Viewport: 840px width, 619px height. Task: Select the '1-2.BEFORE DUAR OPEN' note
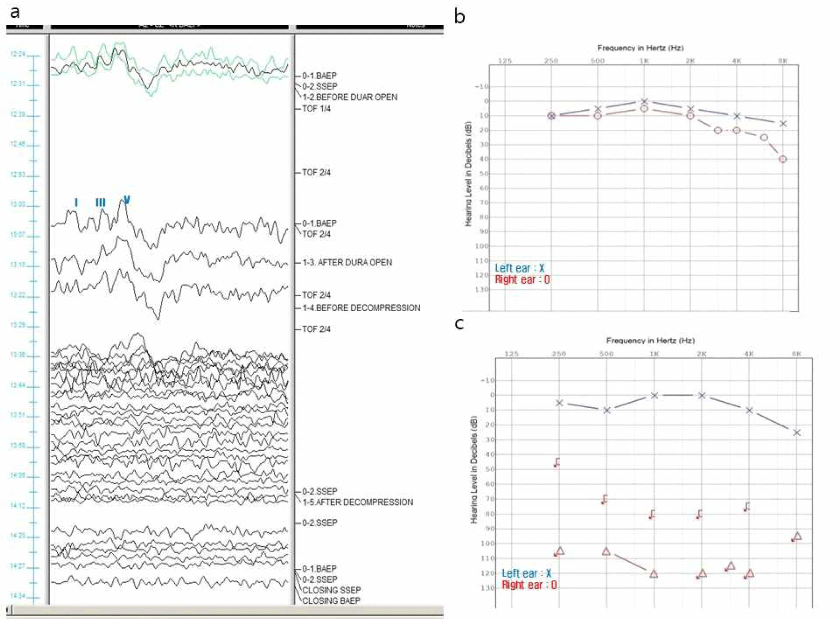[x=350, y=97]
